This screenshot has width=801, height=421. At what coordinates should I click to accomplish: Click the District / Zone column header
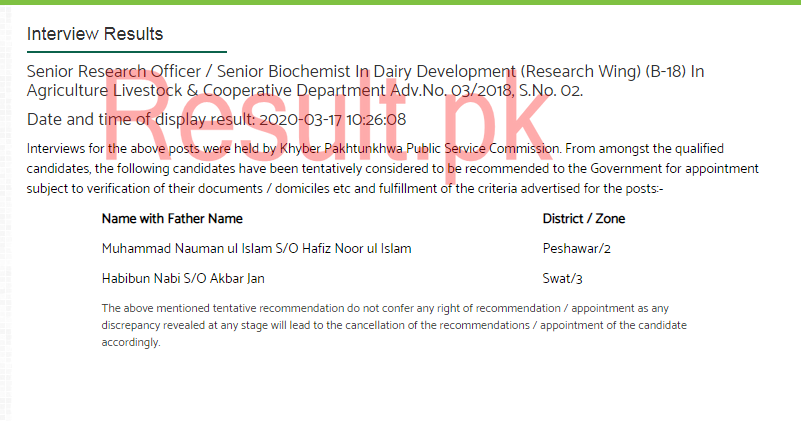coord(584,219)
